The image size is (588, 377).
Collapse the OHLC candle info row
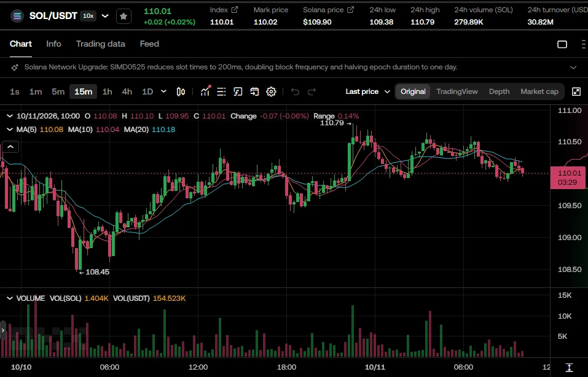click(10, 116)
